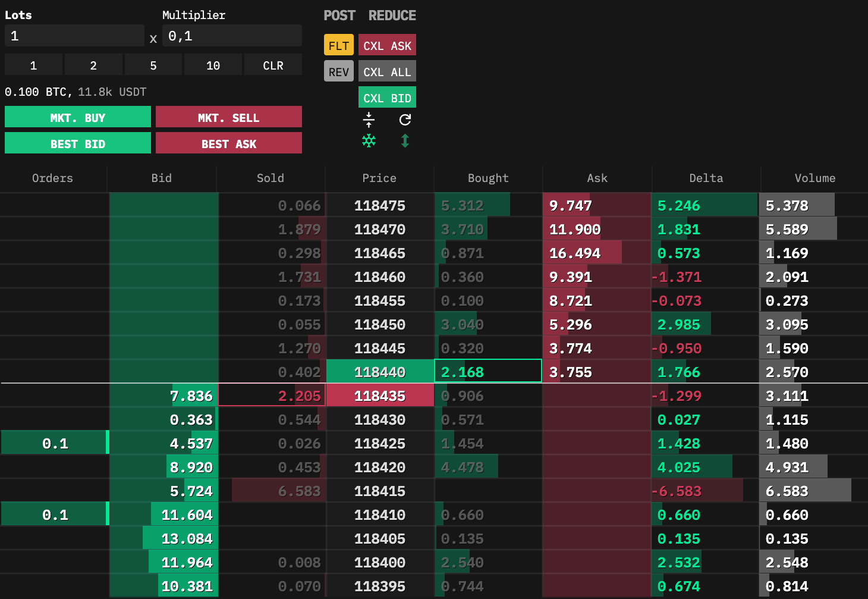Viewport: 868px width, 599px height.
Task: Click the center-on-price compress icon
Action: pos(369,120)
